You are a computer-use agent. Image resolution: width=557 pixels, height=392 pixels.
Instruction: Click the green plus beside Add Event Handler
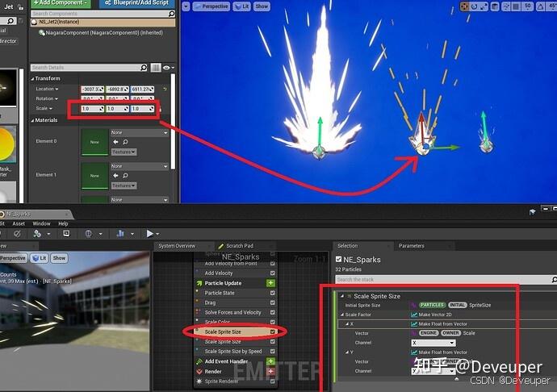[x=270, y=361]
